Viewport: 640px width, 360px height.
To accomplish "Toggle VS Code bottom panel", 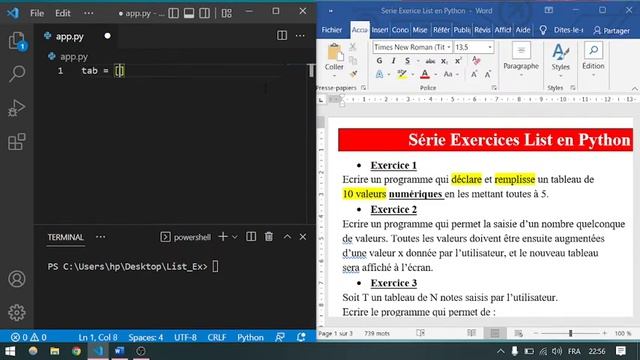I will tap(189, 13).
